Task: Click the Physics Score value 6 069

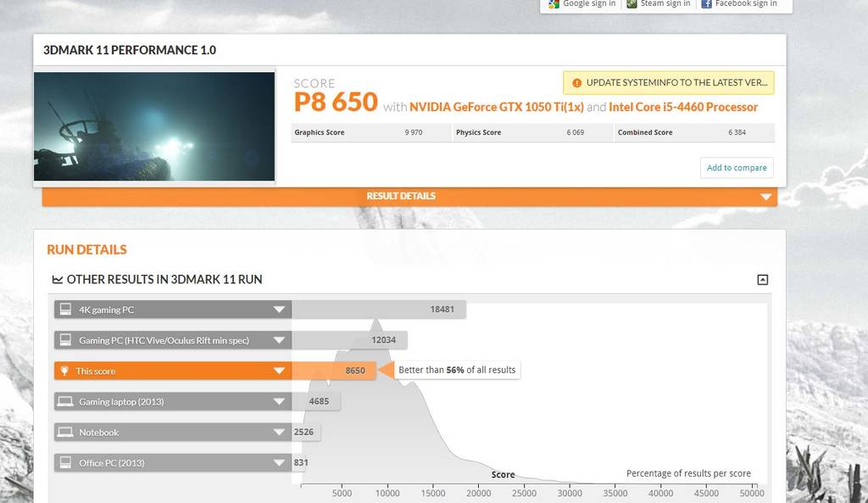Action: [576, 132]
